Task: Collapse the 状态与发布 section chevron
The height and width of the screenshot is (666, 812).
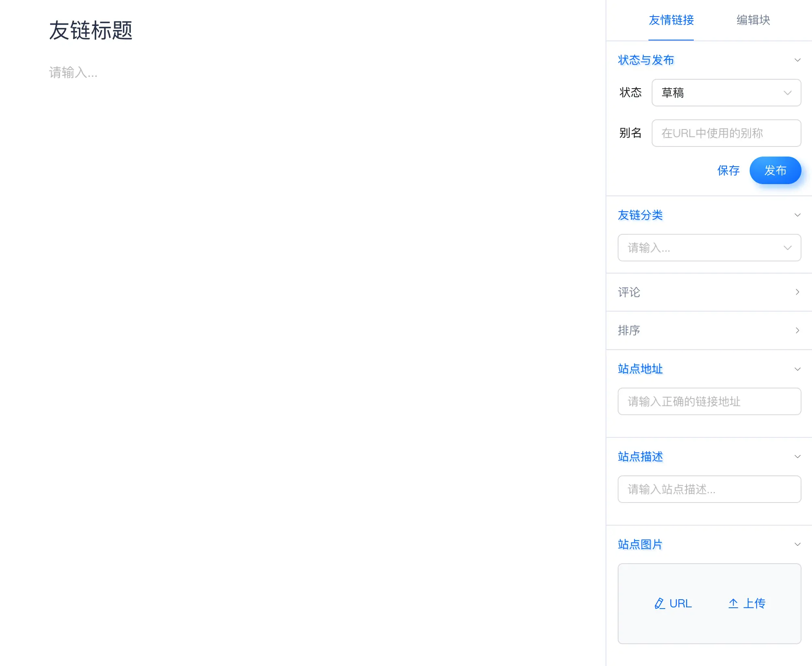Action: 797,60
